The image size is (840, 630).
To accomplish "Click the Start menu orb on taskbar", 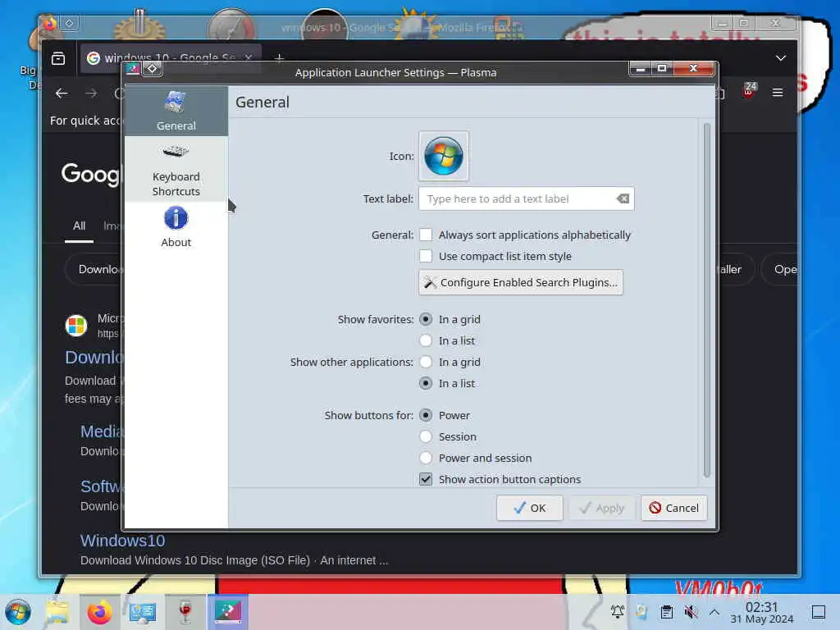I will click(x=18, y=612).
